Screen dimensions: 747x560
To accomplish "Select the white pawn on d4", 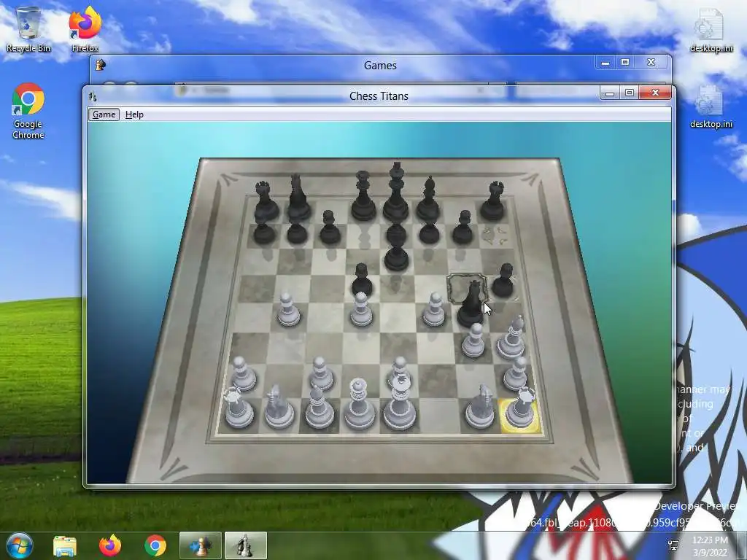I will pyautogui.click(x=360, y=309).
